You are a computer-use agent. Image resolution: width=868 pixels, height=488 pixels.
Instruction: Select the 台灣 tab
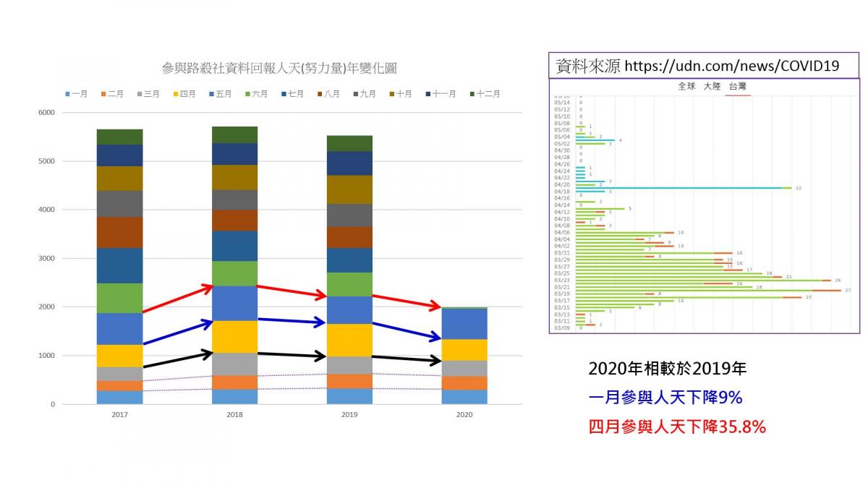739,86
